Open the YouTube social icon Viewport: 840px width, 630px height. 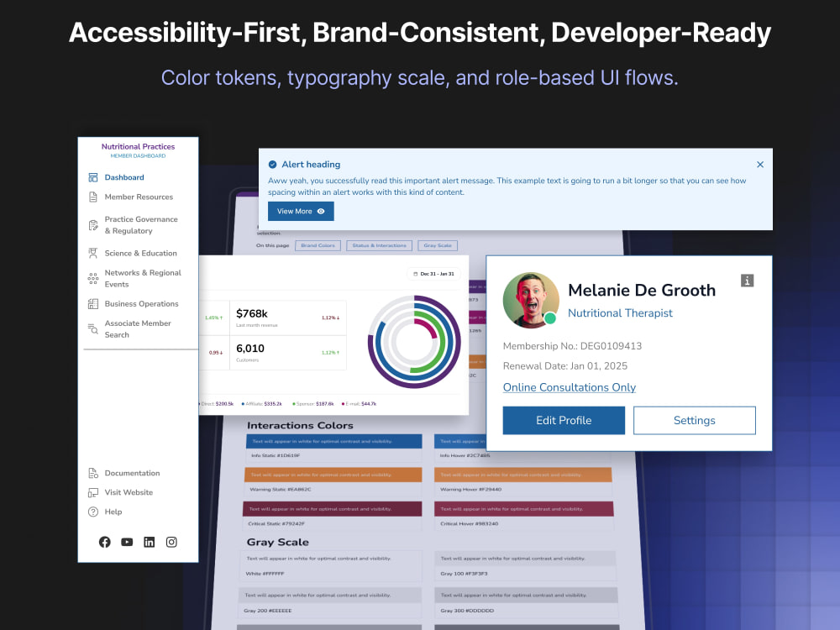point(127,542)
